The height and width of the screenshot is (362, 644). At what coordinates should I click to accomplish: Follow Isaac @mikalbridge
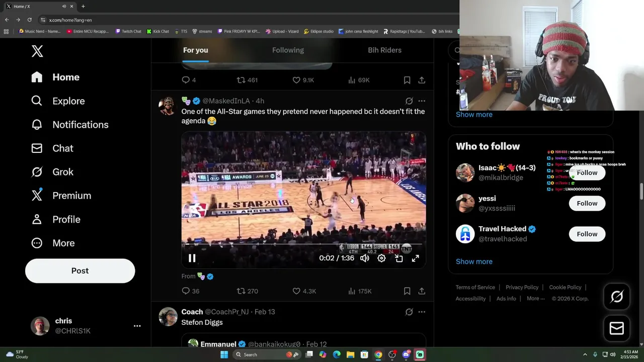(x=587, y=172)
